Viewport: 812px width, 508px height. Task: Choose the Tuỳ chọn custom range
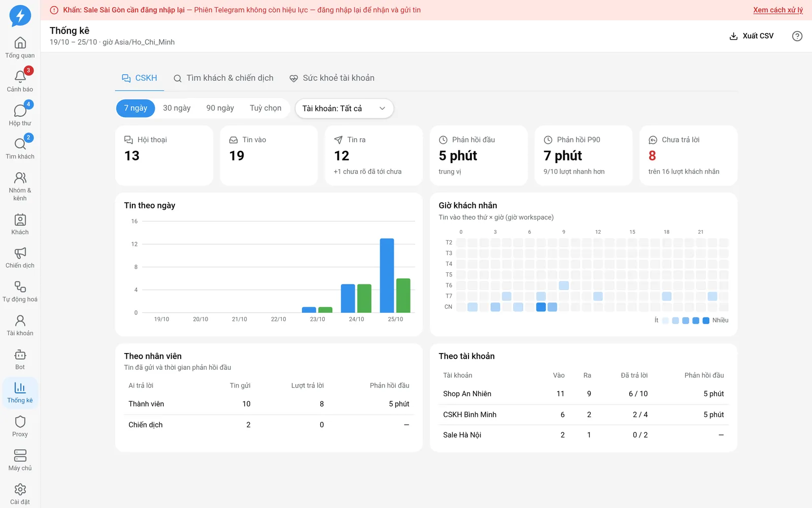point(265,108)
